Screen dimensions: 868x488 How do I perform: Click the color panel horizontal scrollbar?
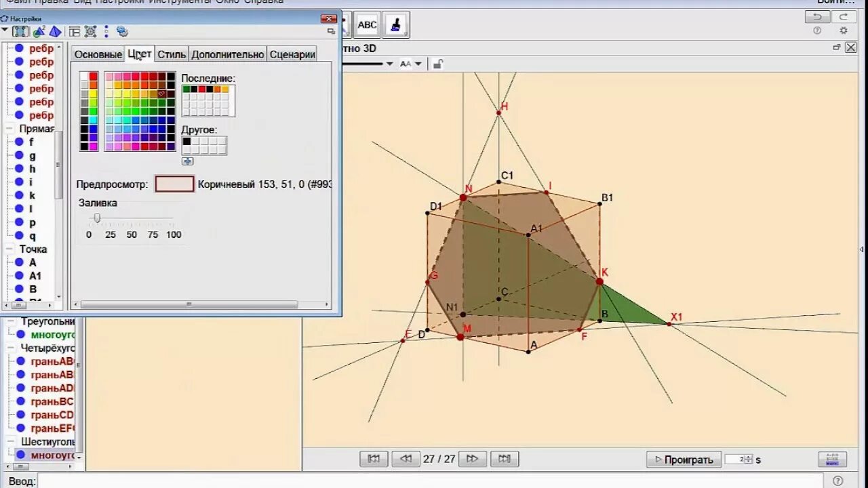[189, 304]
